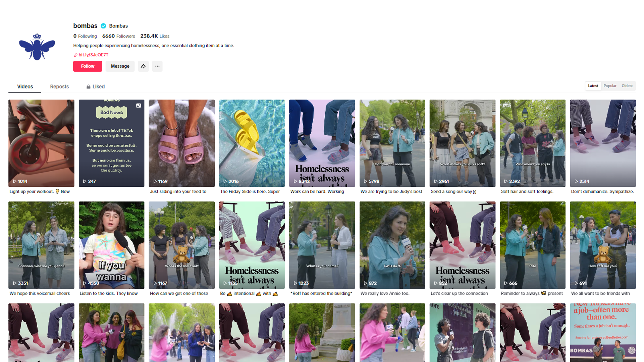The width and height of the screenshot is (644, 362).
Task: Click the play count icon showing 4550
Action: [85, 283]
